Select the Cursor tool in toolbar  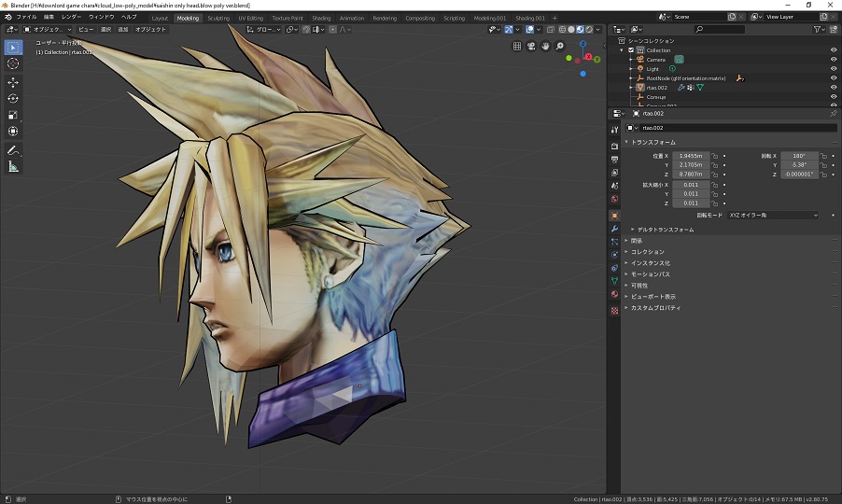[13, 63]
